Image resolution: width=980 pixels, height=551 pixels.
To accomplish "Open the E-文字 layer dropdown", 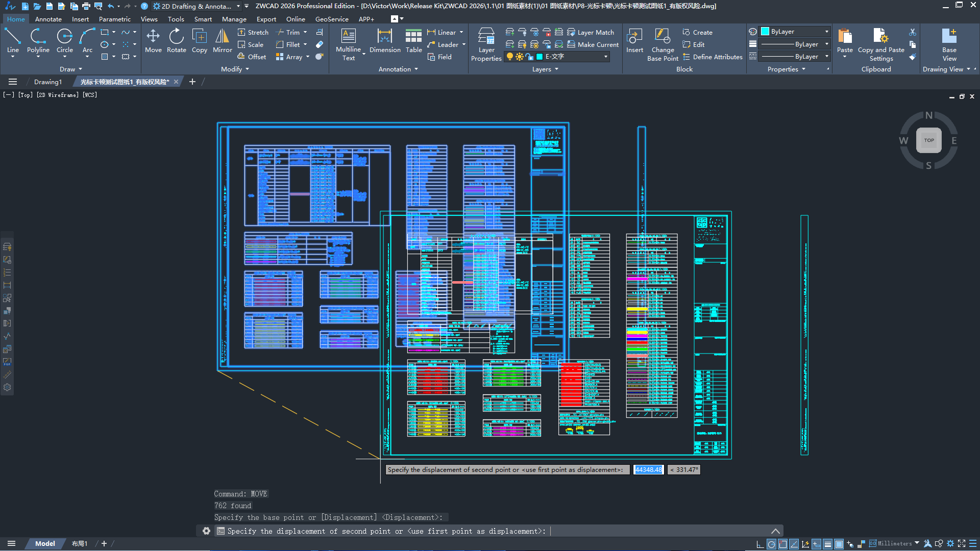I will [606, 57].
